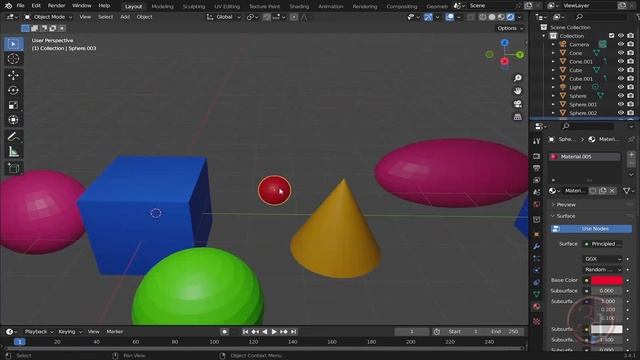Image resolution: width=640 pixels, height=360 pixels.
Task: Open the Output properties tab
Action: 537,168
